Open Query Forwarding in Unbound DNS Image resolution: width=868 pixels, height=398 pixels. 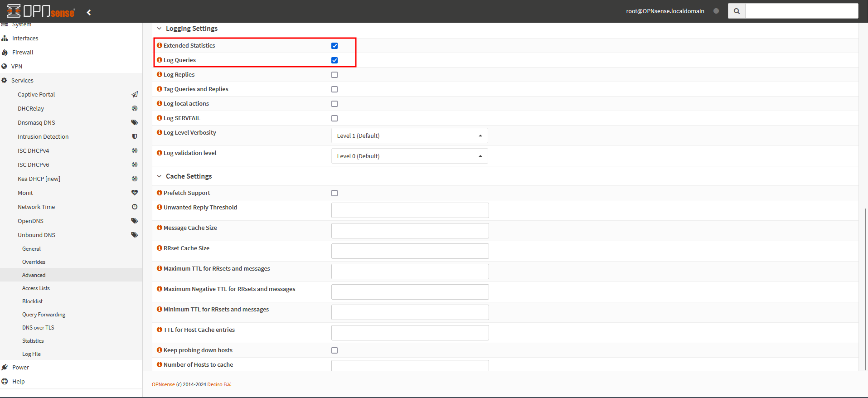44,315
